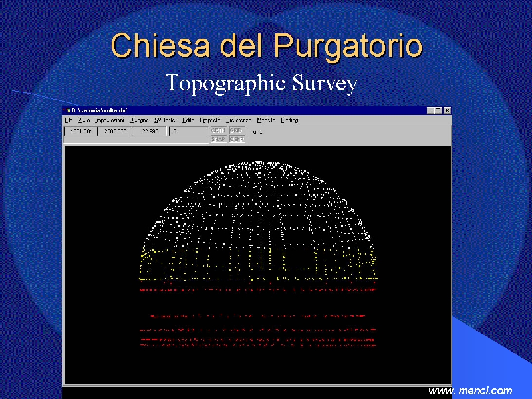Toggle the ORTH mode button

(x=219, y=130)
